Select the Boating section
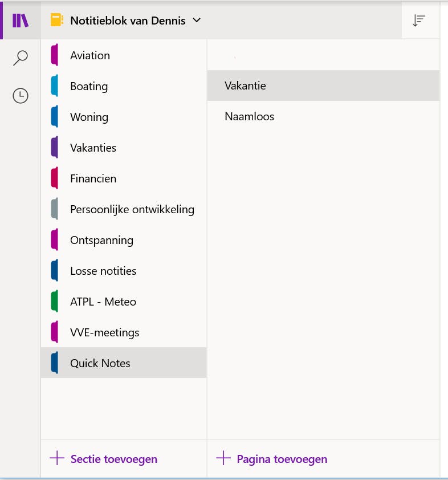Viewport: 448px width, 480px height. click(x=89, y=86)
